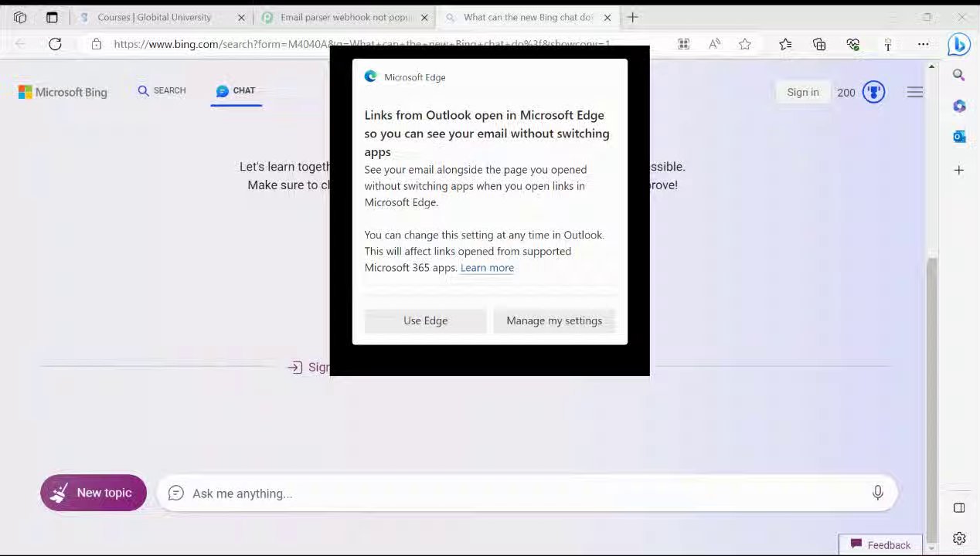Close the Courses Globital University tab
Viewport: 980px width, 556px height.
(x=241, y=17)
